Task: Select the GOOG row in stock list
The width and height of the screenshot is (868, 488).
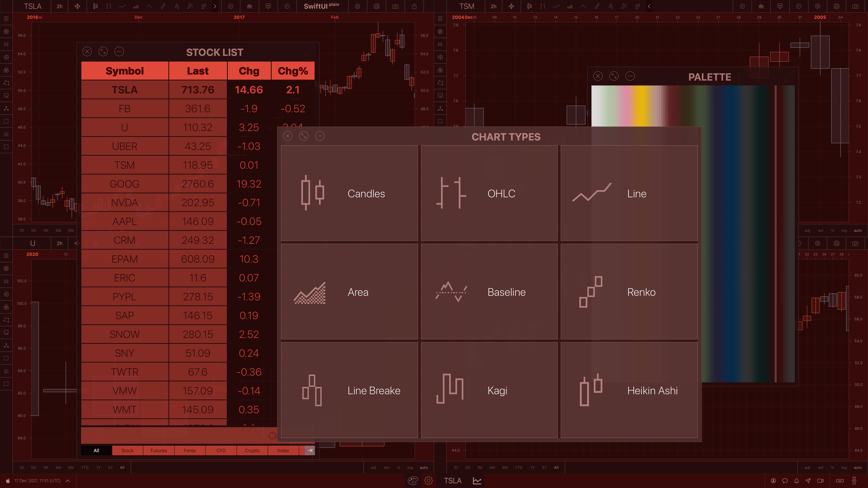Action: (x=124, y=184)
